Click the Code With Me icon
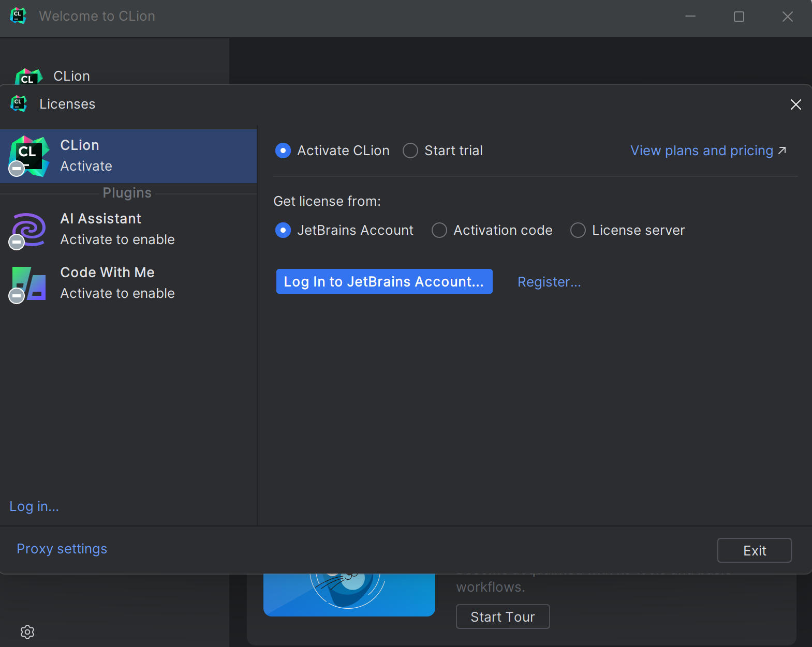Screen dimensions: 812x647 (x=28, y=283)
